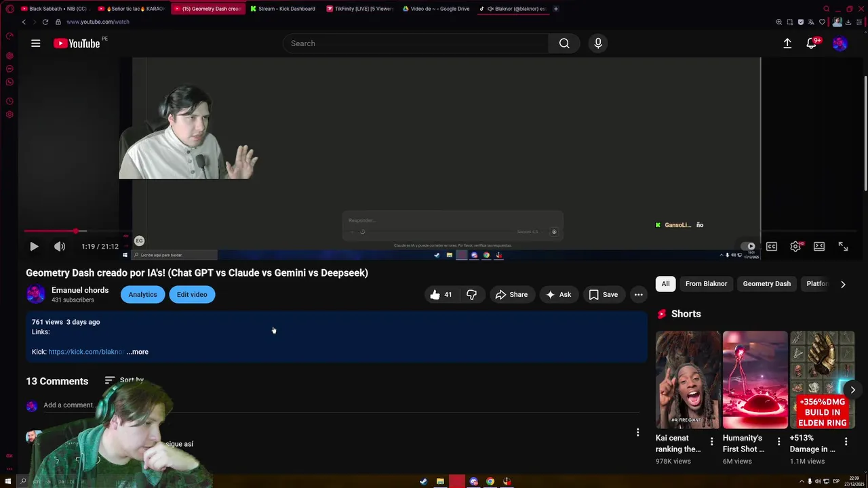Image resolution: width=868 pixels, height=488 pixels.
Task: Expand description with ...more
Action: (x=137, y=352)
